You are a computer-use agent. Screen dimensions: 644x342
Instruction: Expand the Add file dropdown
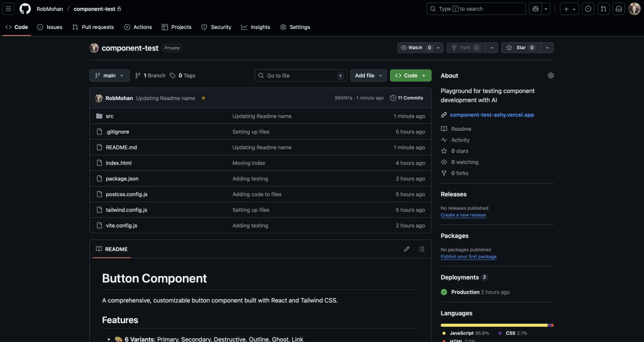tap(368, 75)
